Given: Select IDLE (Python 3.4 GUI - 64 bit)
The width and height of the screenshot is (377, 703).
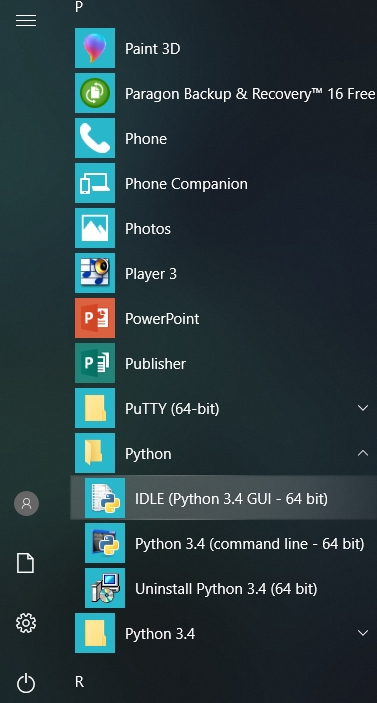Looking at the screenshot, I should point(224,498).
